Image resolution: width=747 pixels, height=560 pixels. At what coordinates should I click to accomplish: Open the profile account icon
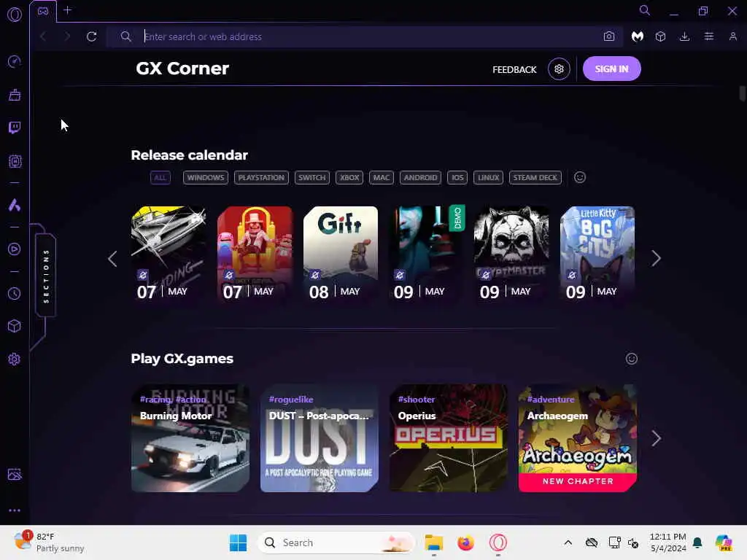[x=733, y=36]
